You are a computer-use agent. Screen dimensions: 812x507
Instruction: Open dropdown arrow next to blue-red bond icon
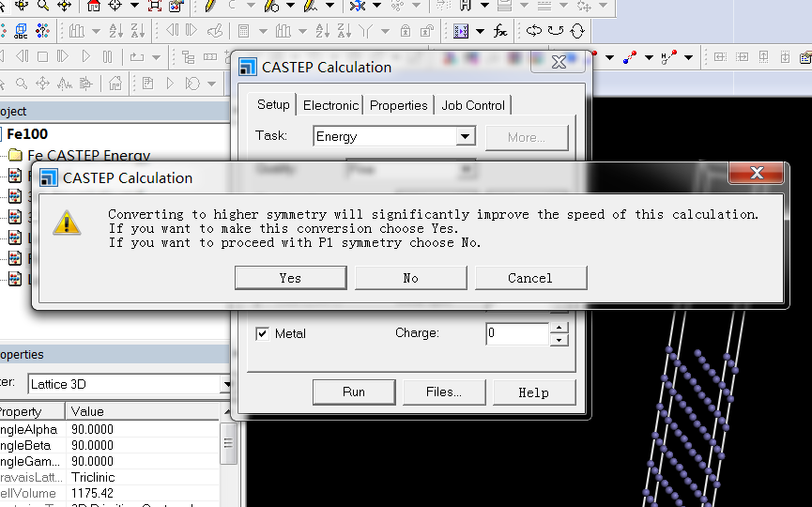tap(649, 57)
